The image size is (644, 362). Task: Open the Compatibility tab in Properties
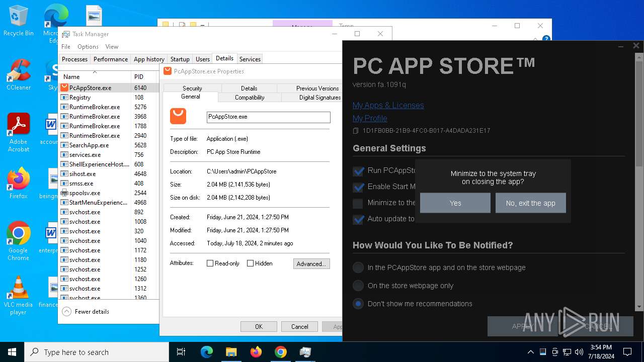pyautogui.click(x=250, y=98)
